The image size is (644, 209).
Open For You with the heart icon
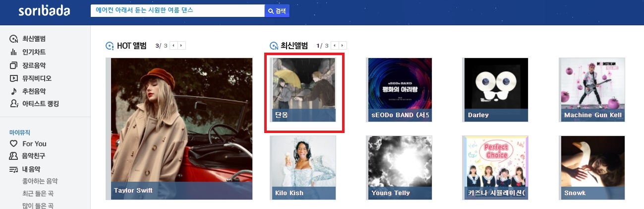pyautogui.click(x=28, y=143)
